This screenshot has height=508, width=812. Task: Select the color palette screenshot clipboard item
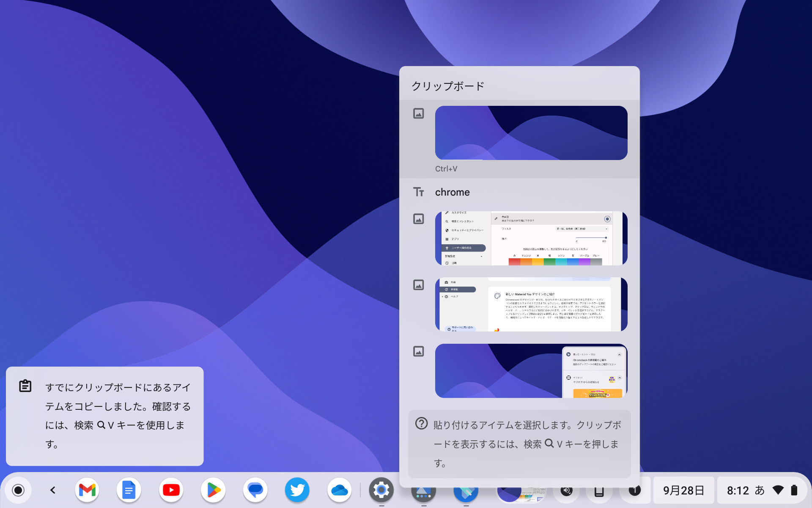click(x=531, y=238)
